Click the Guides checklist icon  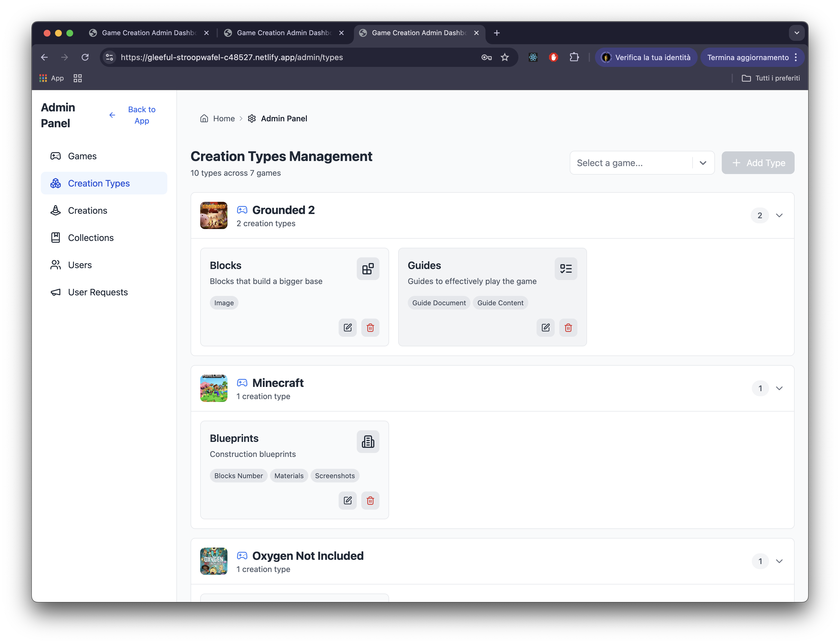pos(566,269)
